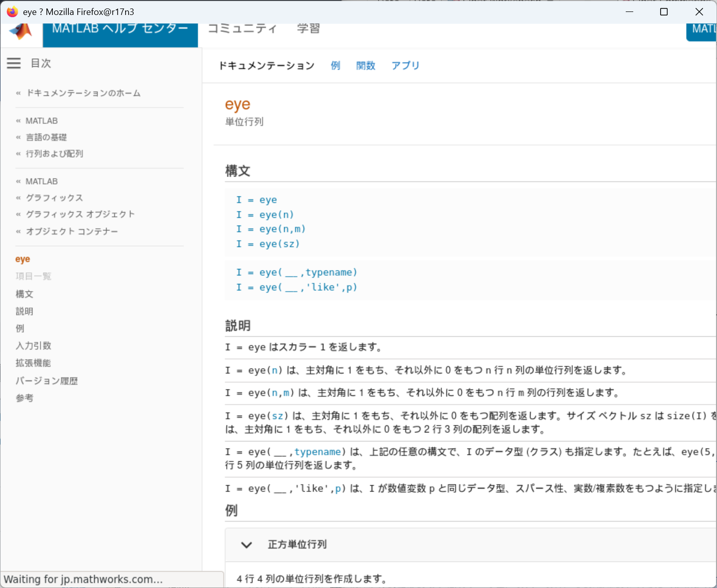The width and height of the screenshot is (717, 588).
Task: Open 言語の基礎 breadcrumb link
Action: click(x=46, y=137)
